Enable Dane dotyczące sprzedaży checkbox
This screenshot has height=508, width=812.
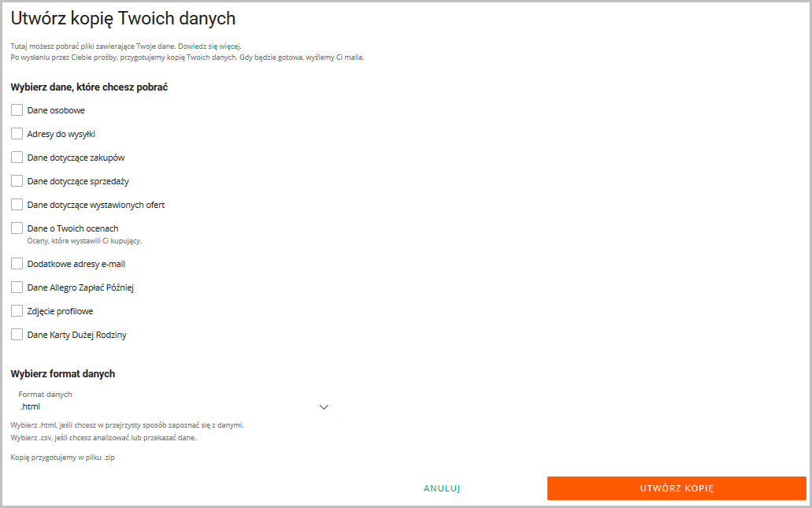(17, 180)
